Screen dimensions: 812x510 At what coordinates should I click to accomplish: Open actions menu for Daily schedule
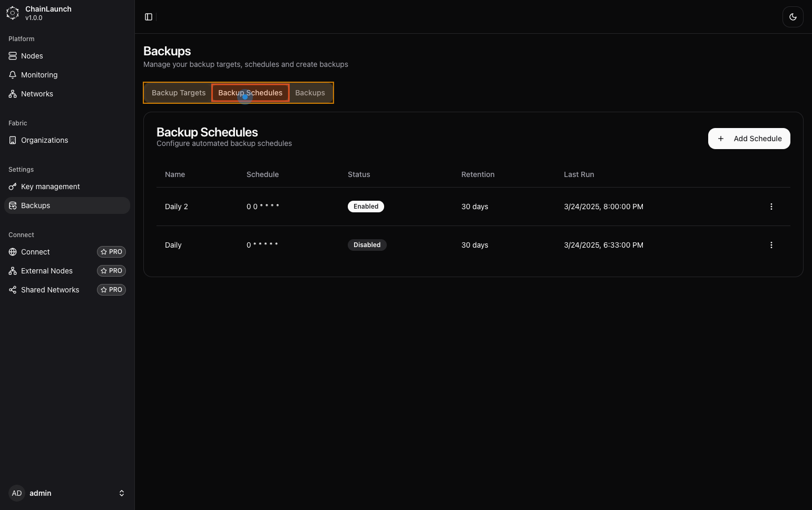click(771, 245)
